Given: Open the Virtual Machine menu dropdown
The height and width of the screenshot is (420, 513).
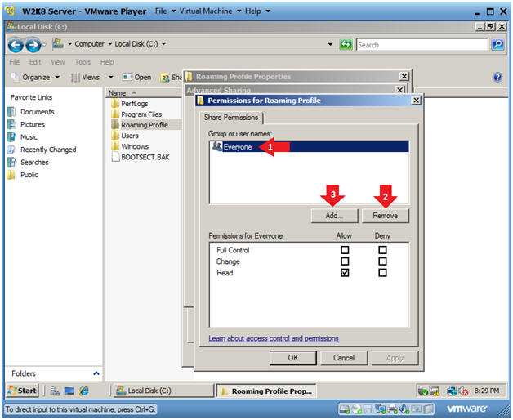Looking at the screenshot, I should 210,11.
